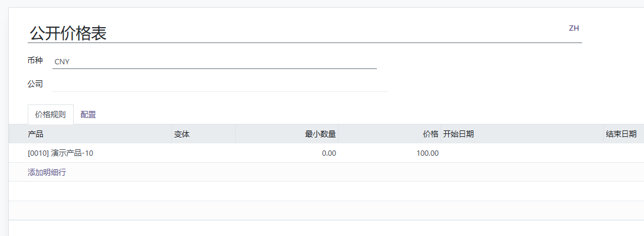The height and width of the screenshot is (236, 644).
Task: Open the 币种 CNY currency dropdown
Action: (x=215, y=62)
